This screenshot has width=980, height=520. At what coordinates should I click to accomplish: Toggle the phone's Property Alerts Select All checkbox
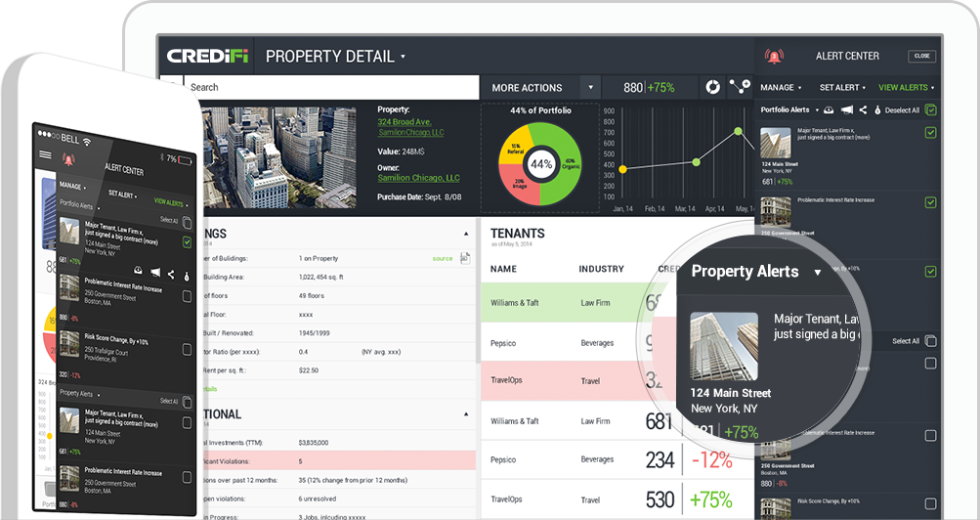187,403
